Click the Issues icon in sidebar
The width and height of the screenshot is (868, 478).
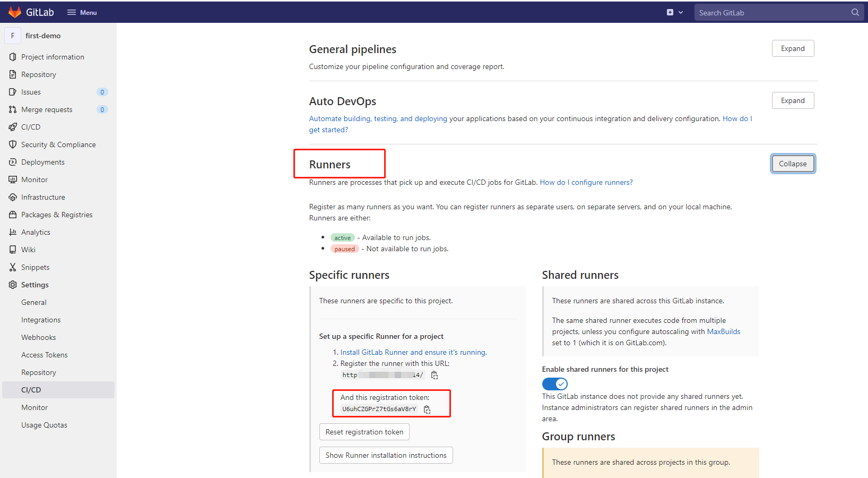pyautogui.click(x=13, y=92)
